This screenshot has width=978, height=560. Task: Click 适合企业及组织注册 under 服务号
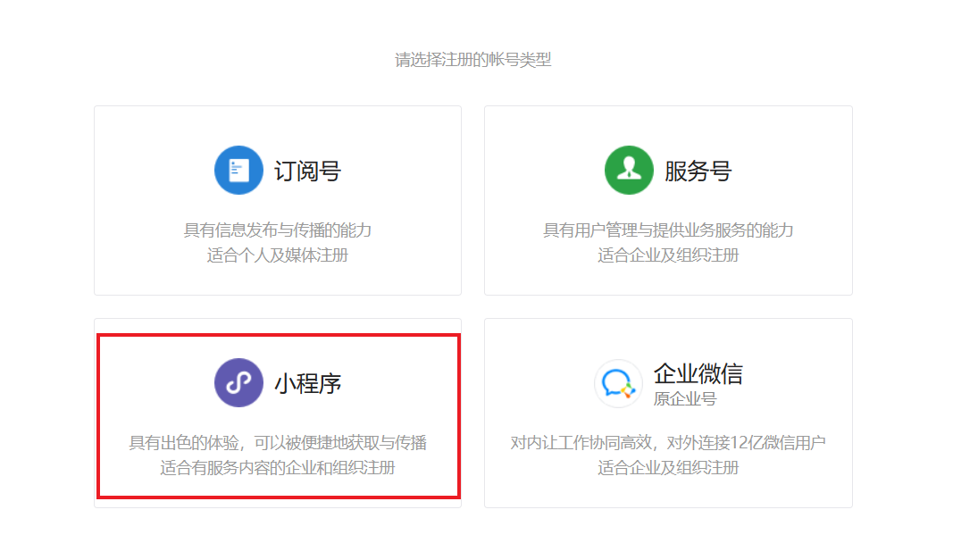coord(668,255)
